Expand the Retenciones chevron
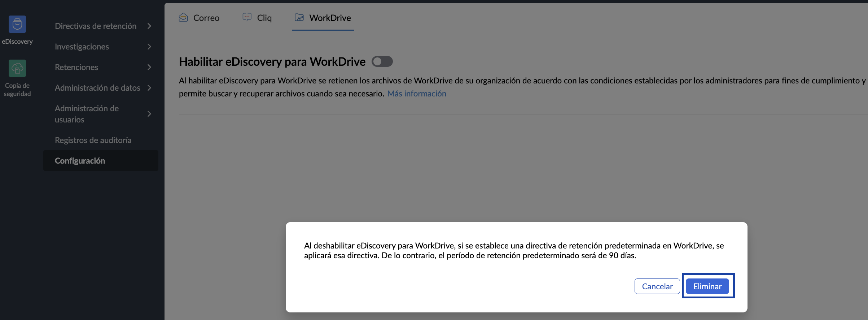 [x=149, y=67]
